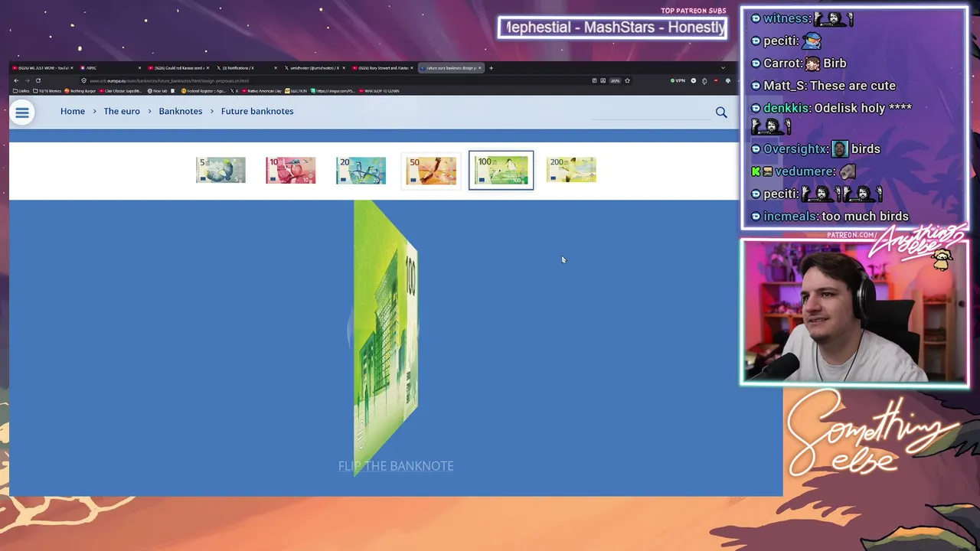Go to Home in the breadcrumb
The height and width of the screenshot is (551, 980).
point(73,111)
